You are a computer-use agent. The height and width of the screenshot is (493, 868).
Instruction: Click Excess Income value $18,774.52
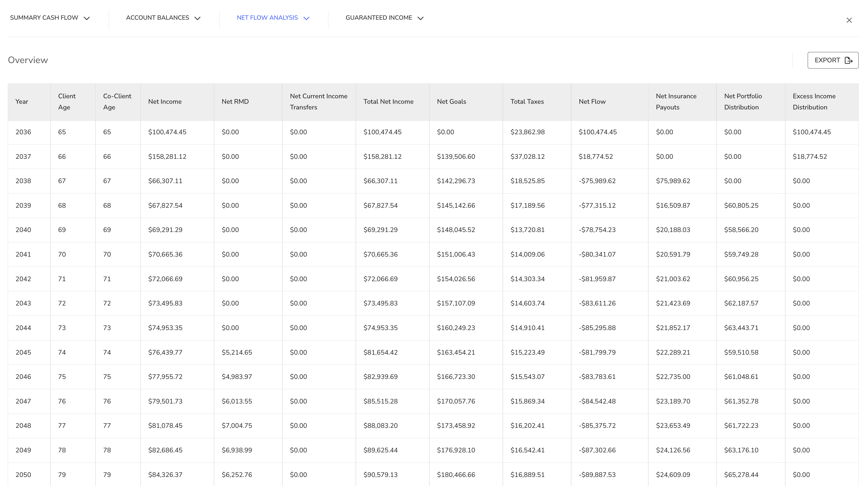(x=810, y=156)
